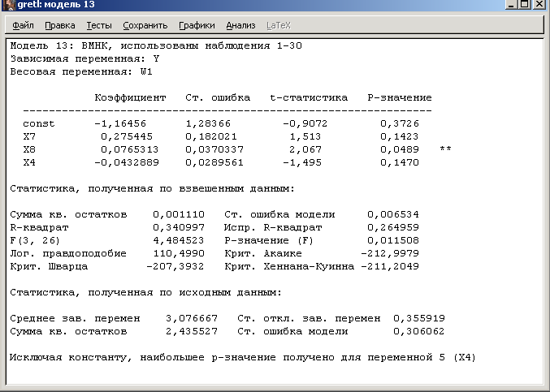Click standard error 0,0289561
This screenshot has width=550, height=392.
[214, 162]
